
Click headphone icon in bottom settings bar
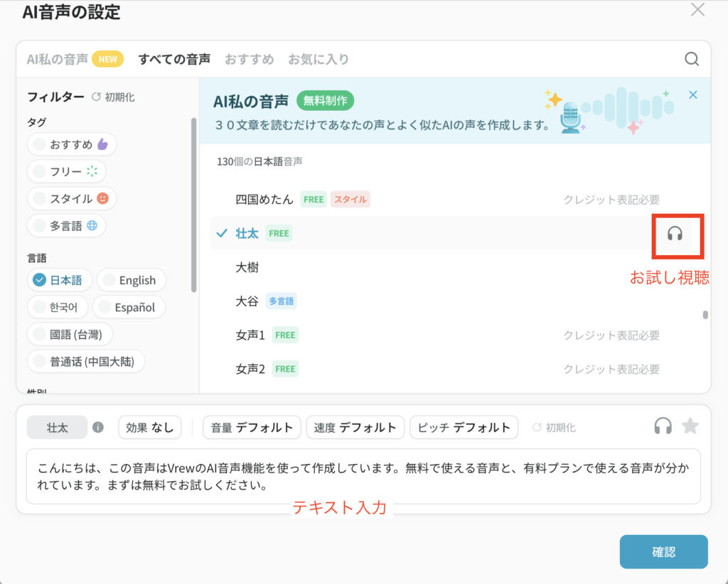coord(663,426)
